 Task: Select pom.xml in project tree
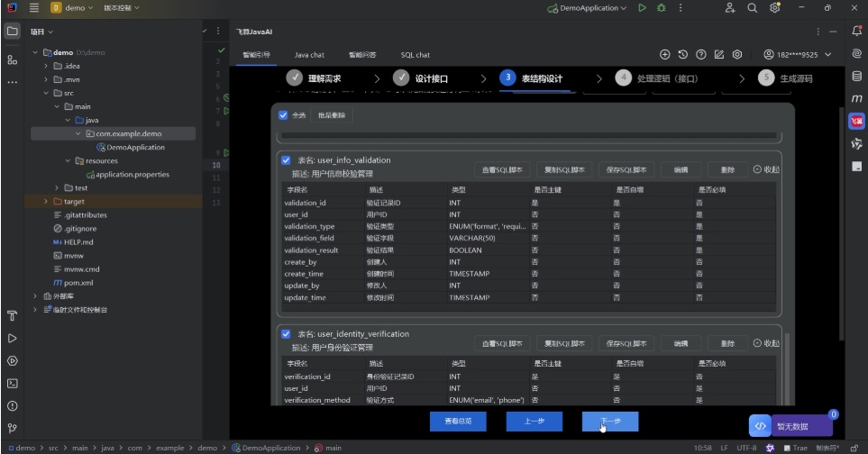coord(74,283)
